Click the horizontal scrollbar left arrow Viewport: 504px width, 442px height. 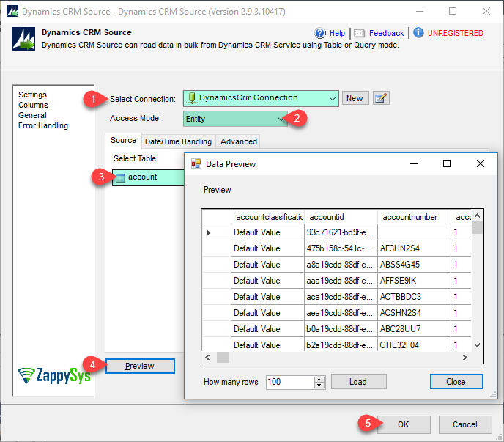pos(207,357)
